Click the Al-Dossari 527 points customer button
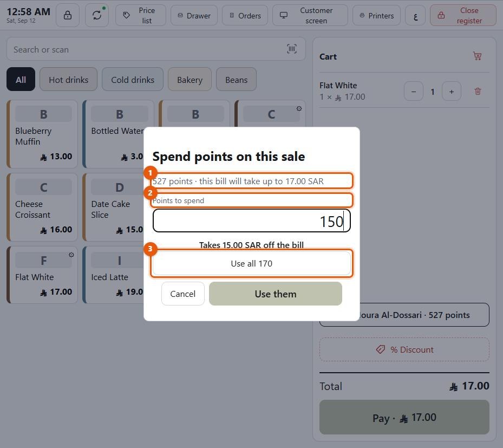The image size is (503, 448). (x=424, y=315)
